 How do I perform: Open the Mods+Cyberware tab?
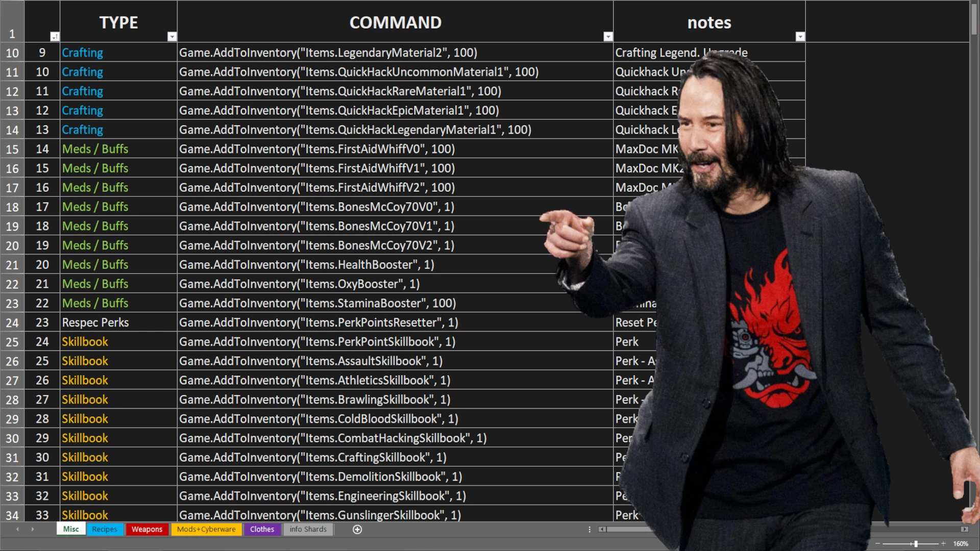click(207, 530)
